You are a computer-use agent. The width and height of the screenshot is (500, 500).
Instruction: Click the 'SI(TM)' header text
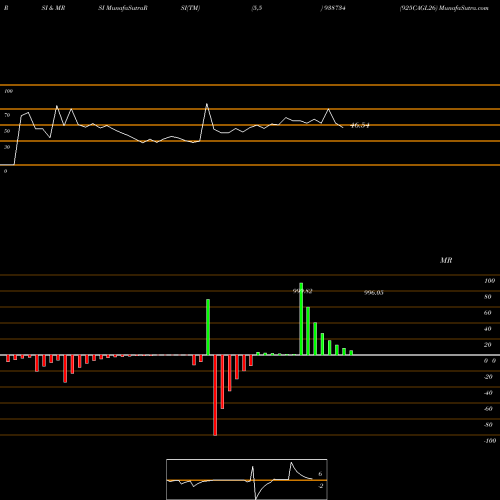(x=190, y=8)
